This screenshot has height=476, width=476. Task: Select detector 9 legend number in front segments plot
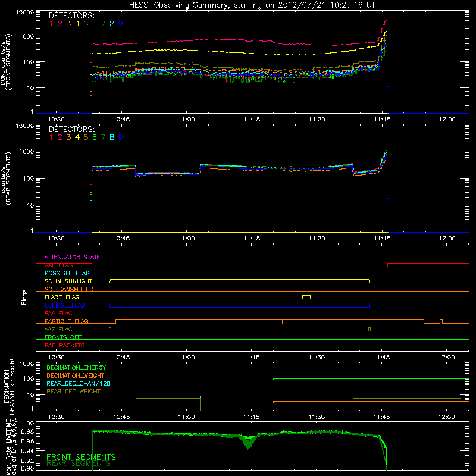(121, 24)
